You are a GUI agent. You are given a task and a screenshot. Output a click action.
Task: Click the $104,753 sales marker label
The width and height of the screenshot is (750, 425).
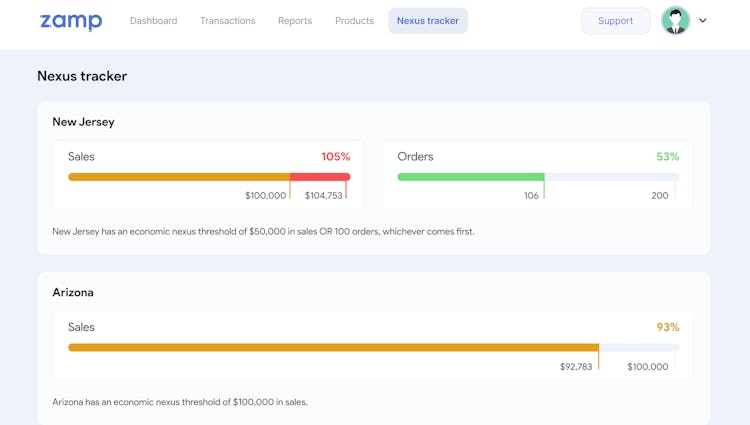point(324,196)
